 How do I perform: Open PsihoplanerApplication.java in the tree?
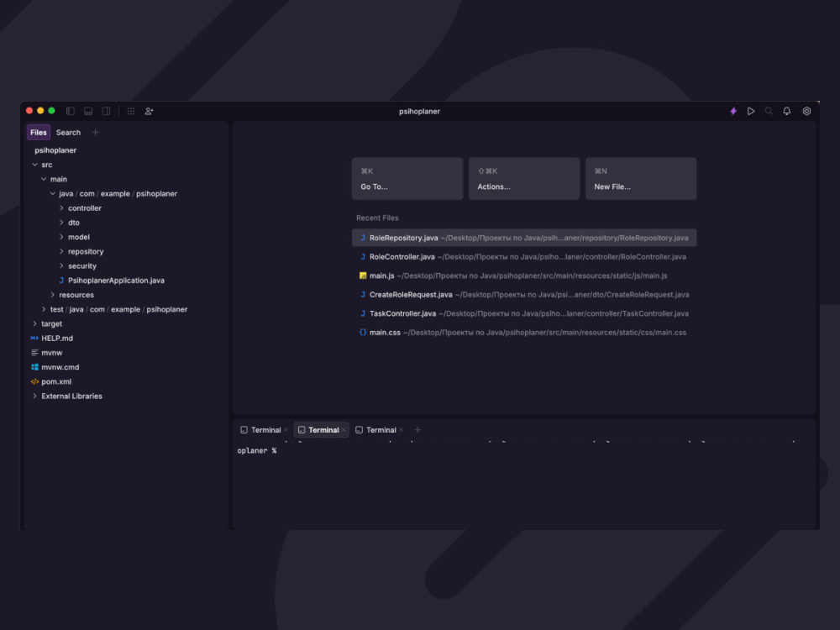click(116, 281)
